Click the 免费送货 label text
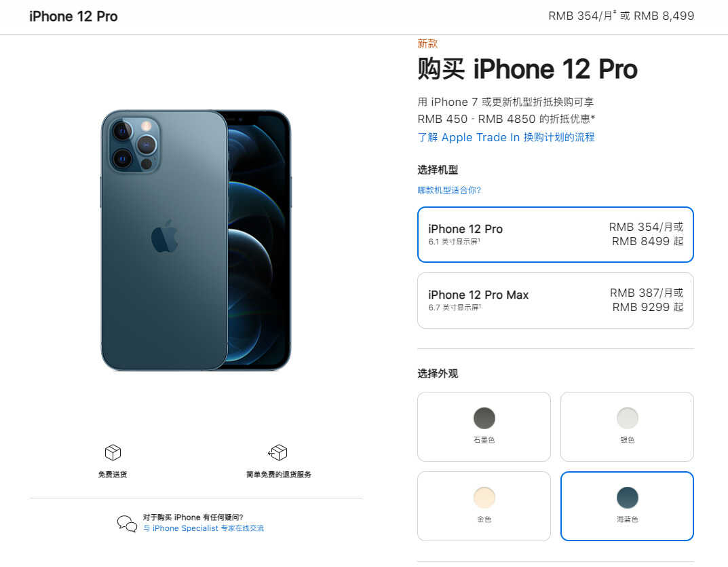Image resolution: width=728 pixels, height=567 pixels. (x=113, y=474)
